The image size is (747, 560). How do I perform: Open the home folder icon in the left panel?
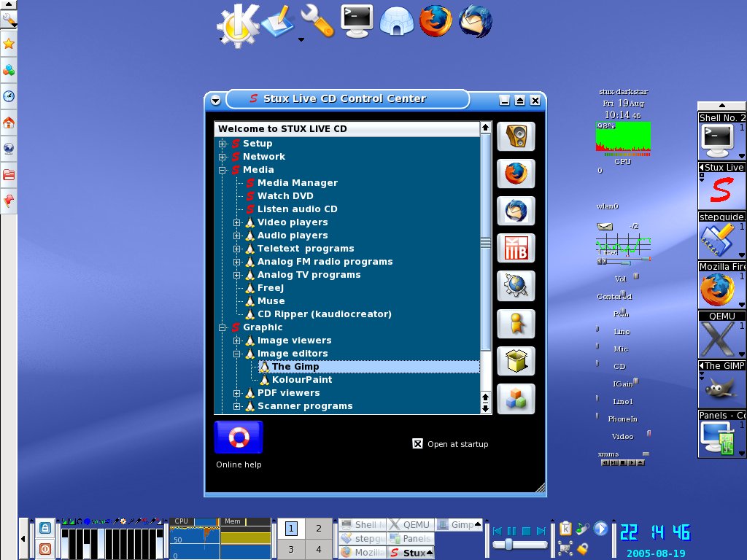[x=9, y=122]
